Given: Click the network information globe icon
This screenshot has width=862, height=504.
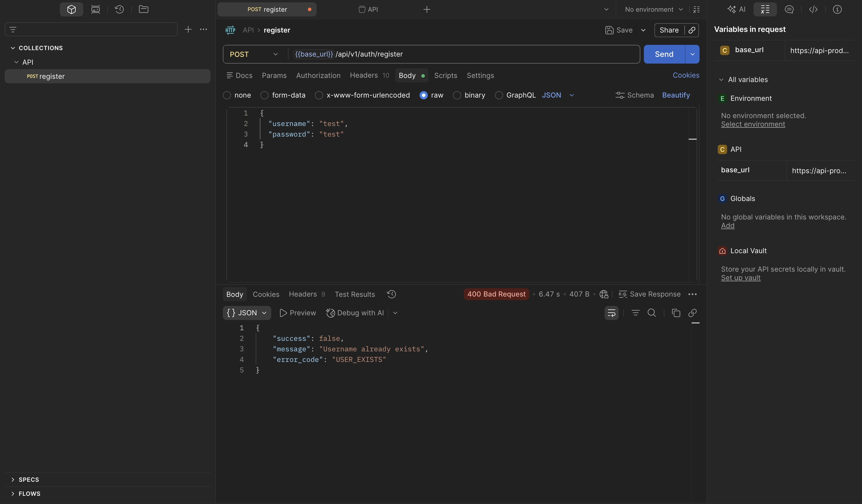Looking at the screenshot, I should (604, 294).
